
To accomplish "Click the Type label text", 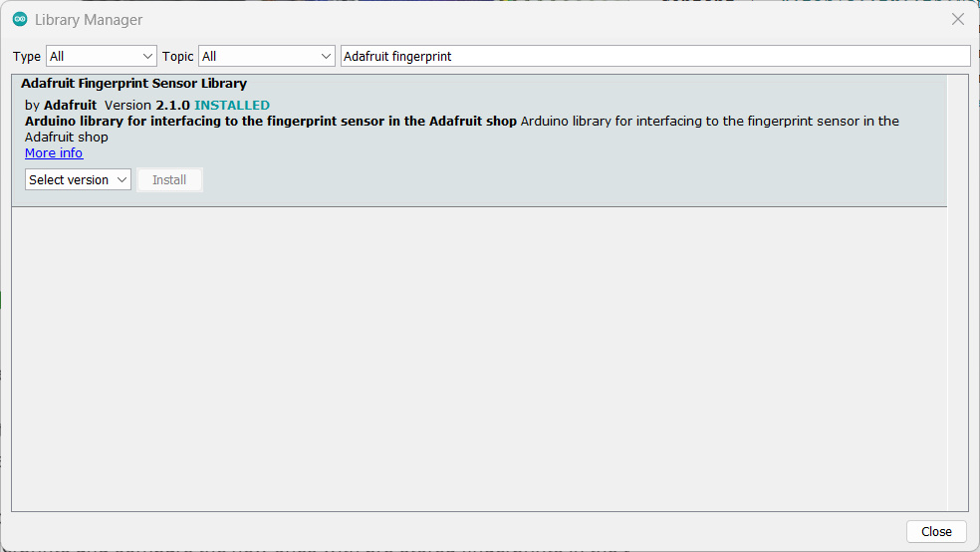I will click(27, 57).
